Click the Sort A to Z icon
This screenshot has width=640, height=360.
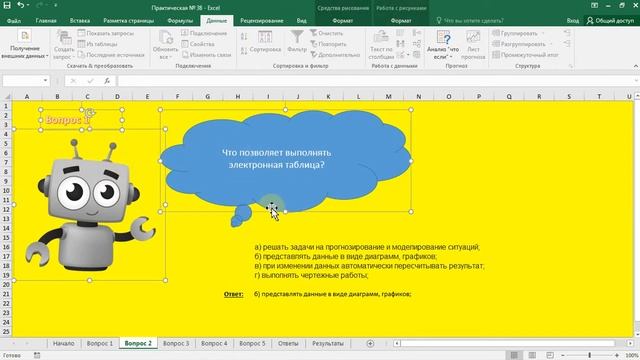pyautogui.click(x=244, y=37)
